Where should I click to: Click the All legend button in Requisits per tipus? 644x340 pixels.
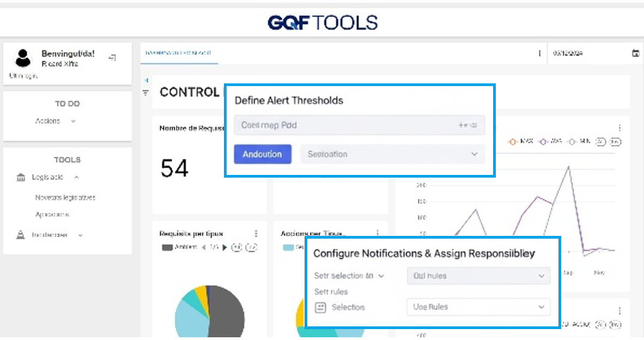tap(236, 247)
